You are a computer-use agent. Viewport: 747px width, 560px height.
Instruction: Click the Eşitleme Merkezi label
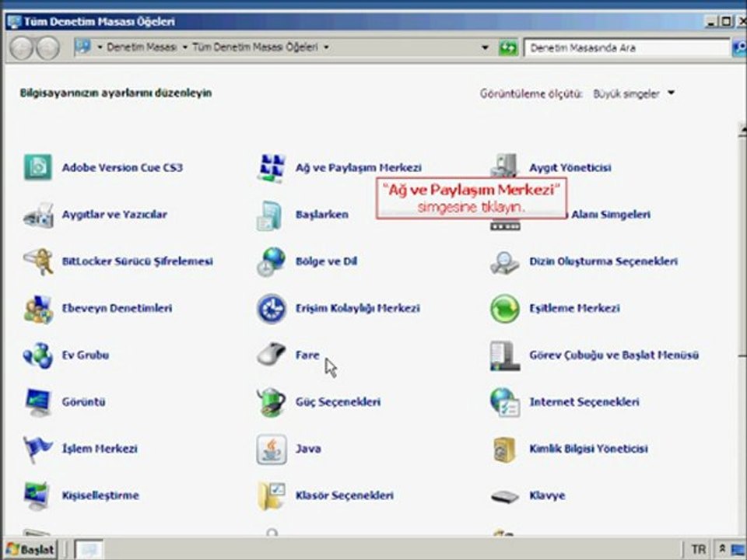tap(574, 308)
